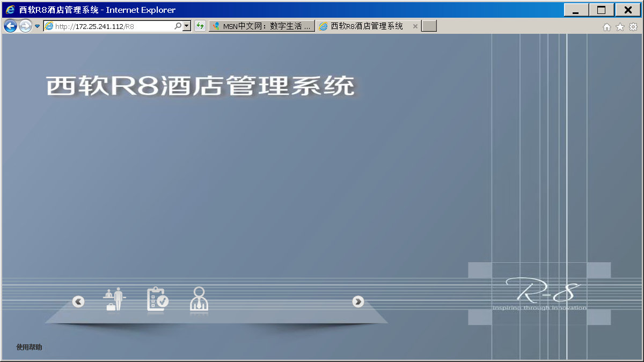Click the Internet Explorer icon in title bar
The width and height of the screenshot is (644, 362).
click(10, 10)
